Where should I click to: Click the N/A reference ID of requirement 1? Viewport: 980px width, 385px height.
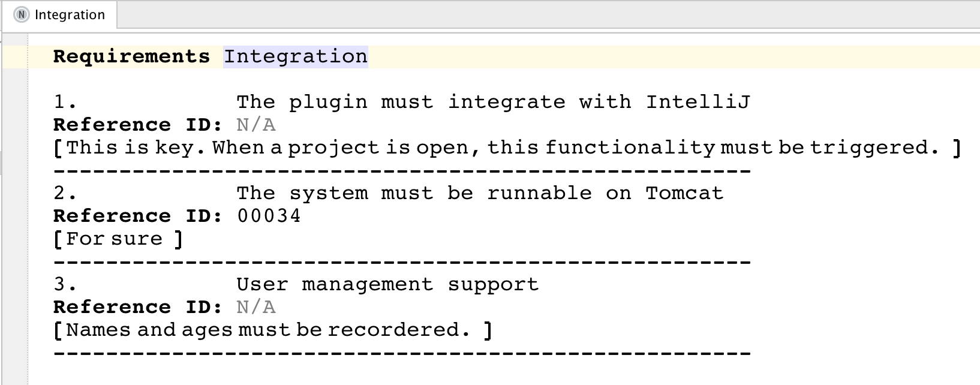(256, 125)
